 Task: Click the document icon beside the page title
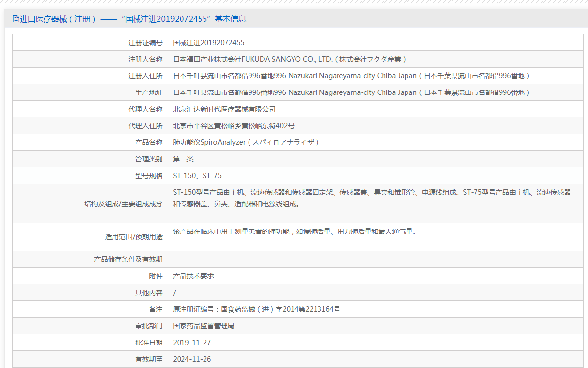click(16, 19)
